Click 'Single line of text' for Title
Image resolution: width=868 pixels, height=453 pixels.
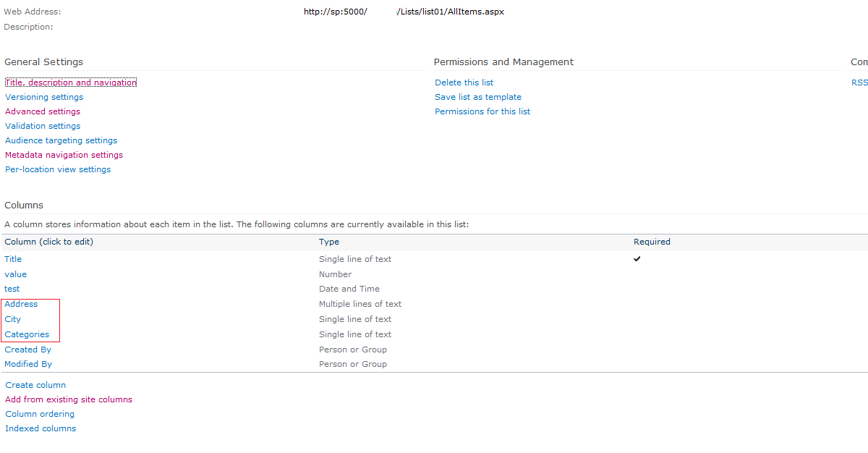pyautogui.click(x=355, y=259)
